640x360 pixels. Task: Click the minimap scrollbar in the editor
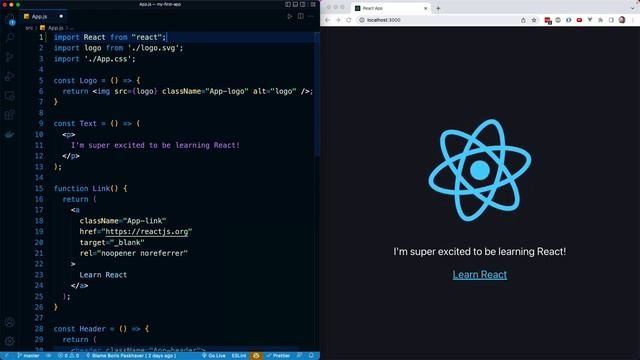tap(317, 94)
